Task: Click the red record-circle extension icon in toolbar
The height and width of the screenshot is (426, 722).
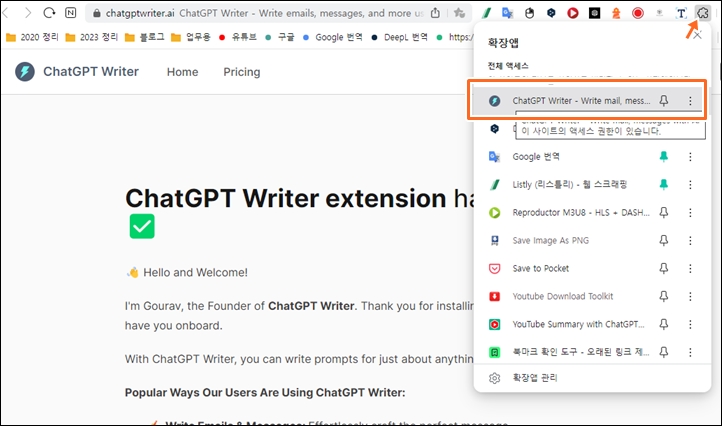Action: coord(638,13)
